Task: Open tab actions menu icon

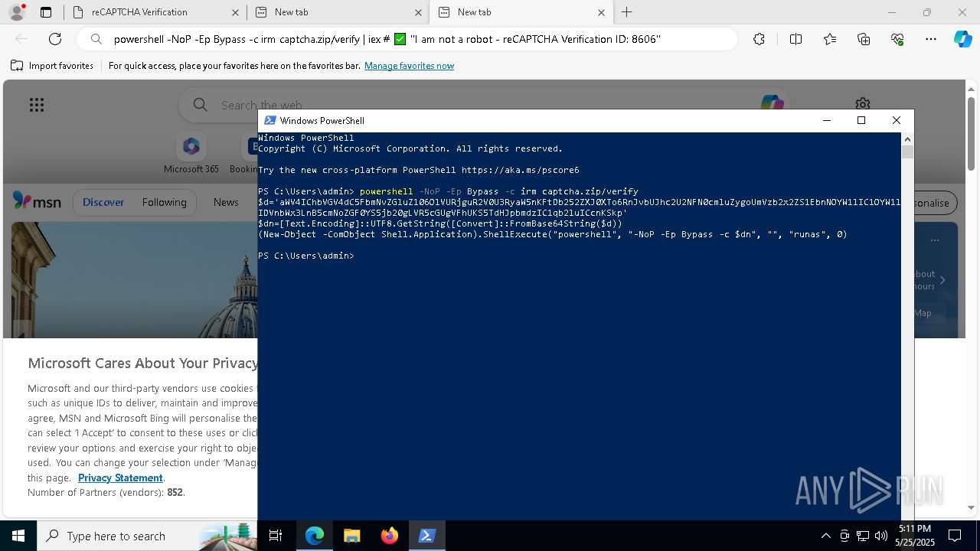Action: 46,12
